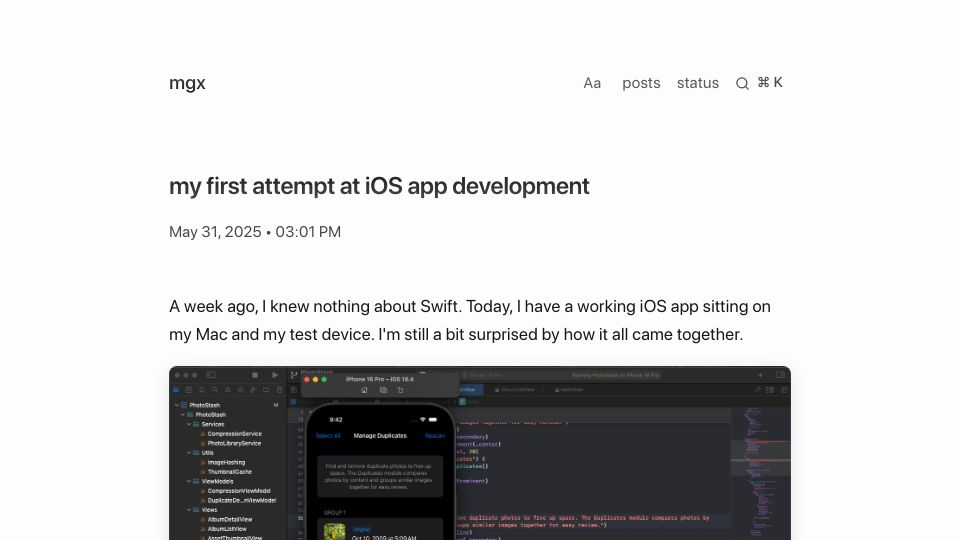This screenshot has width=960, height=540.
Task: Click the search magnifier icon
Action: tap(742, 83)
